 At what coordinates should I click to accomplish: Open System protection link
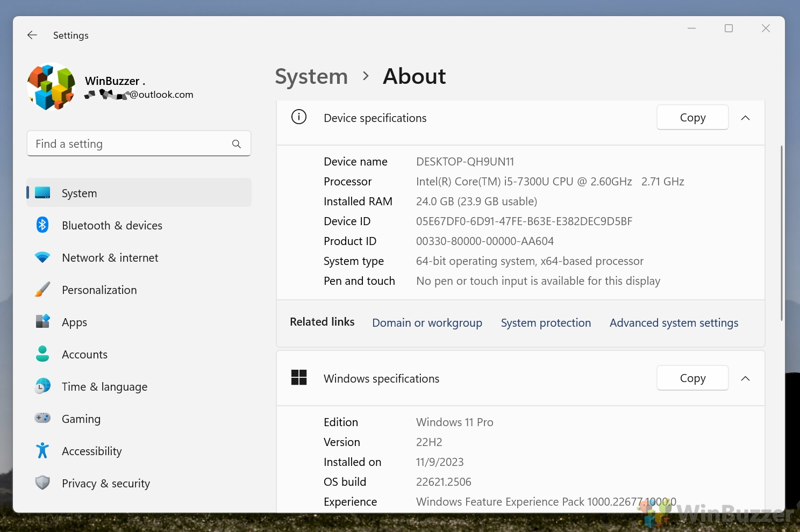point(546,322)
